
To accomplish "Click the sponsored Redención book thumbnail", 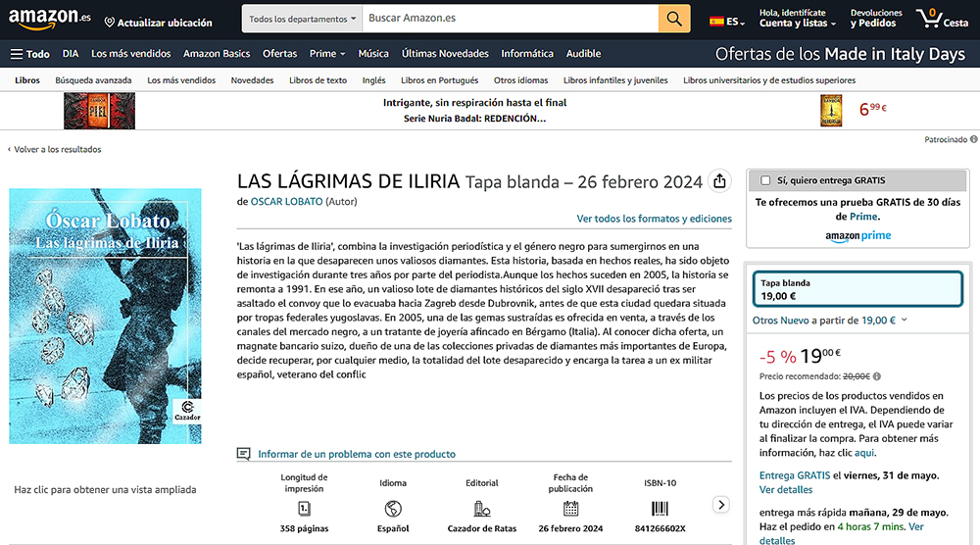I will pos(831,111).
